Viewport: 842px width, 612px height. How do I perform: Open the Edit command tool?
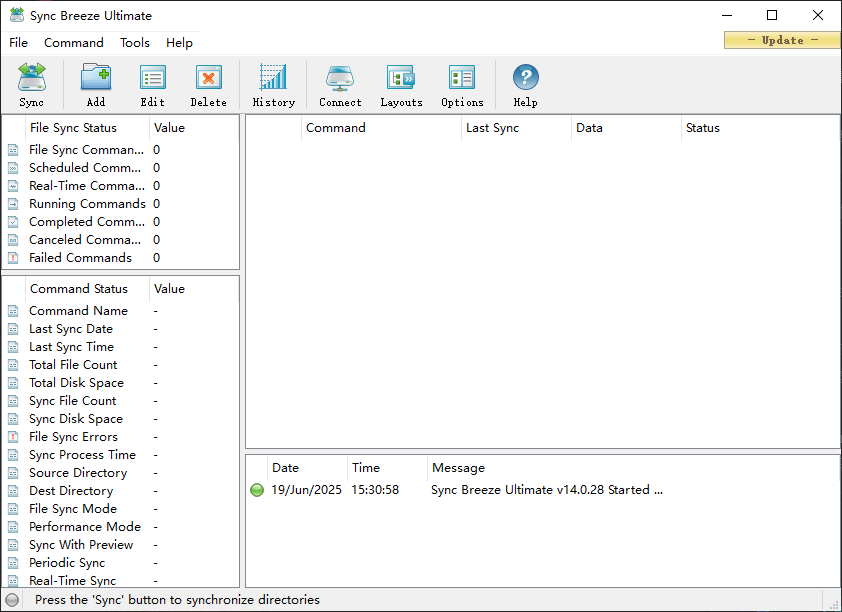pyautogui.click(x=153, y=85)
